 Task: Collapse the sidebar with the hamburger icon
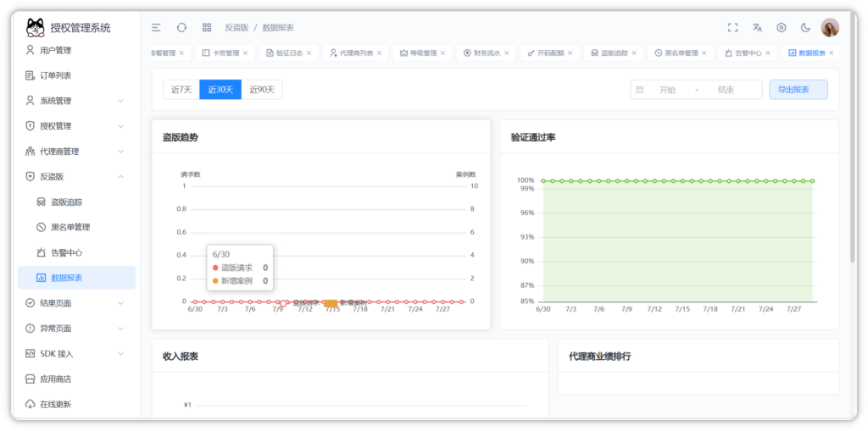(x=156, y=28)
